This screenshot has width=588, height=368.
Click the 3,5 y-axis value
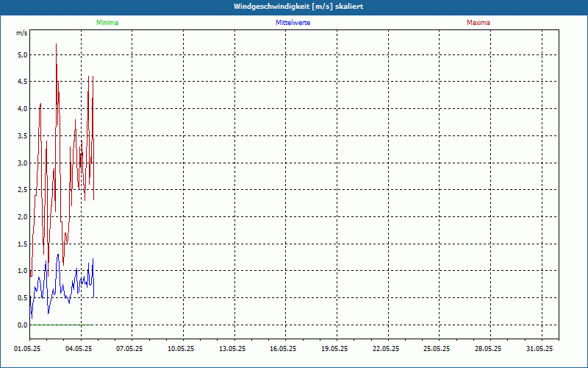pos(23,136)
